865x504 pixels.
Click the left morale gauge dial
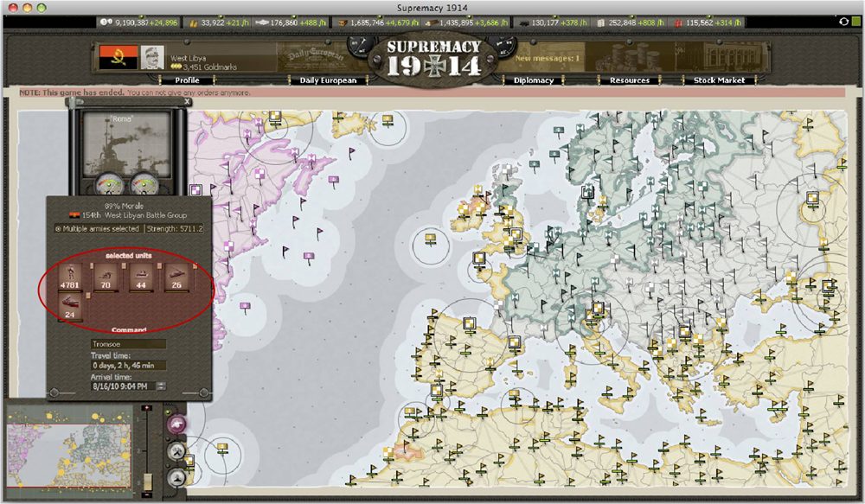tap(108, 185)
